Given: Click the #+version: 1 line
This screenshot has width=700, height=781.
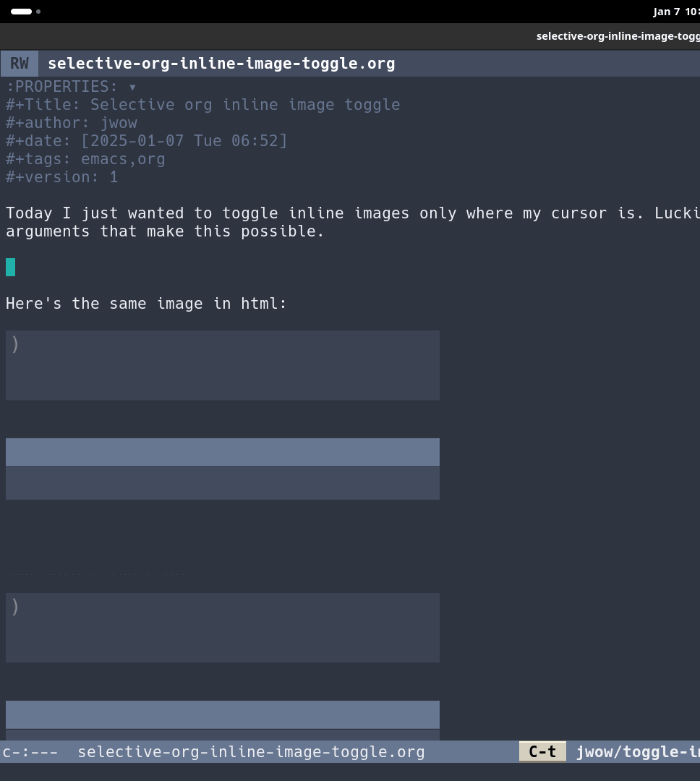Looking at the screenshot, I should [61, 177].
